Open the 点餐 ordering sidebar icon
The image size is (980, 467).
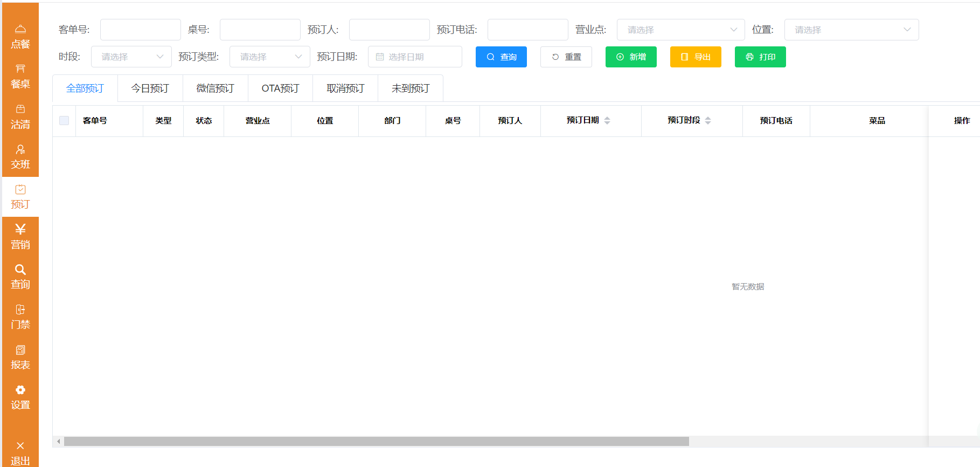pos(20,36)
